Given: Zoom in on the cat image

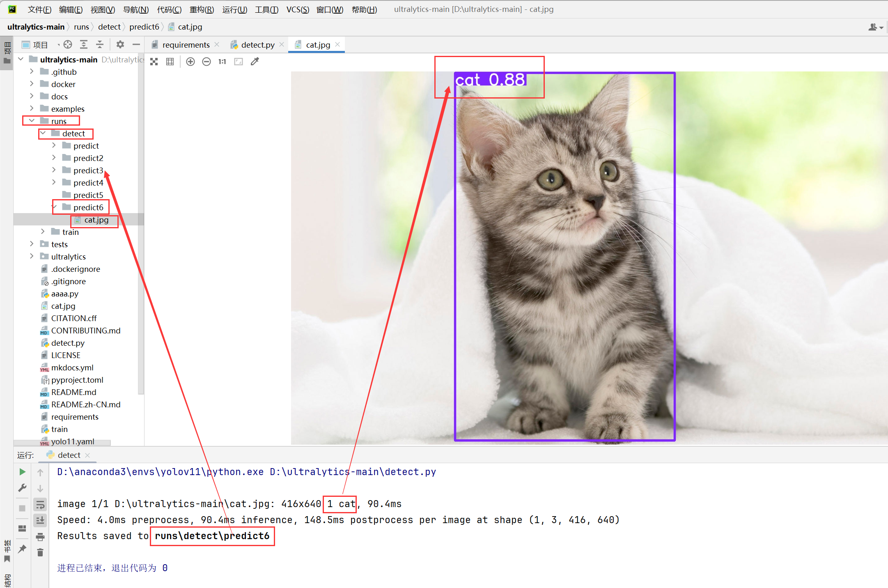Looking at the screenshot, I should coord(190,62).
